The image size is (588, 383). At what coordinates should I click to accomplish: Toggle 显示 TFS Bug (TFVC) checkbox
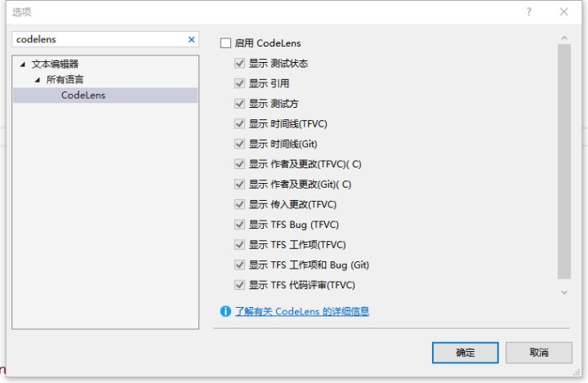[x=239, y=225]
